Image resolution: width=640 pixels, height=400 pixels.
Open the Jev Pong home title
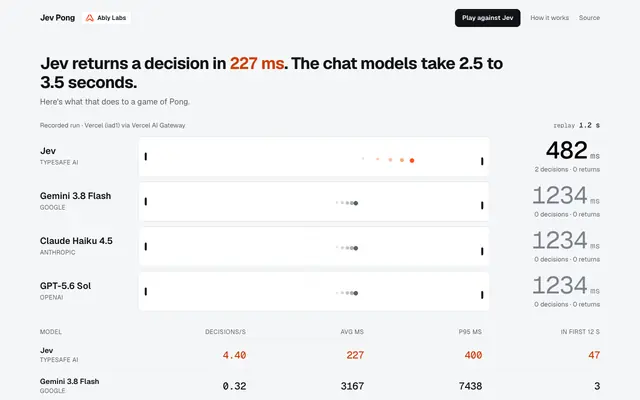point(58,18)
